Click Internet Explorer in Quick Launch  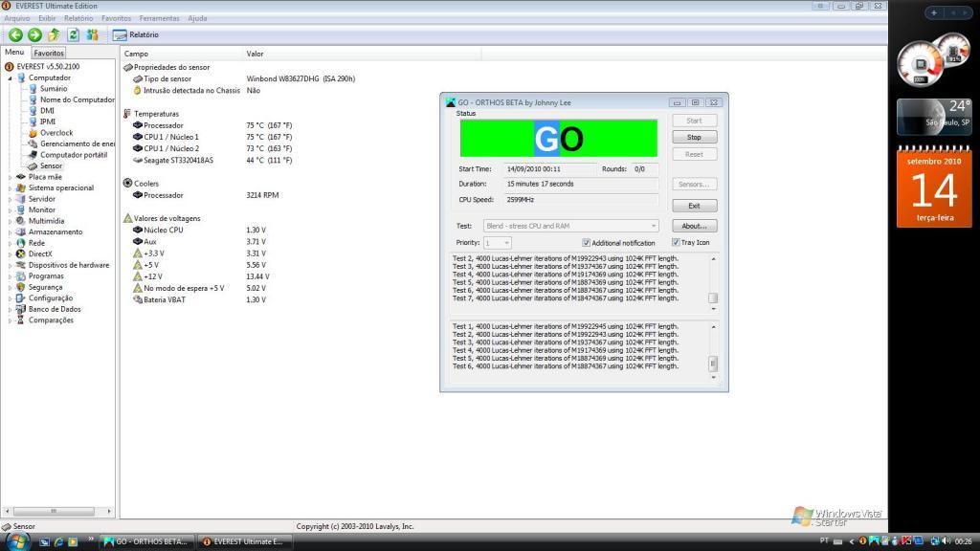pos(58,541)
